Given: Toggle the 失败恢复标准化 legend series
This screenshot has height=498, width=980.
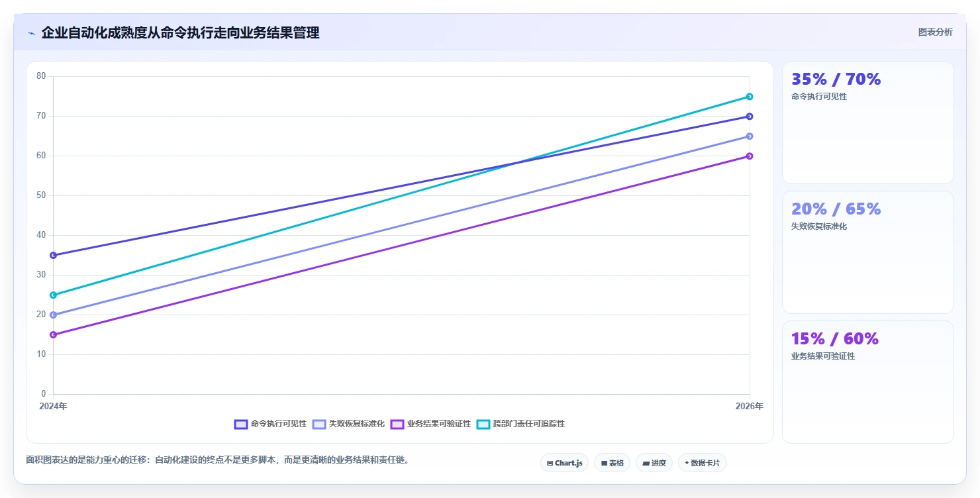Looking at the screenshot, I should click(x=348, y=424).
